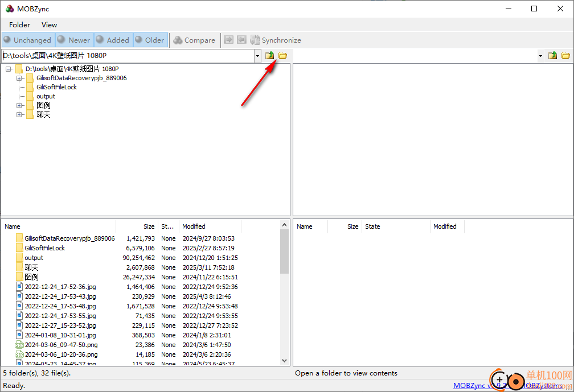The image size is (574, 392).
Task: Select GilisoftDataRecoverypjb_889006 label in the folder tree
Action: point(81,78)
